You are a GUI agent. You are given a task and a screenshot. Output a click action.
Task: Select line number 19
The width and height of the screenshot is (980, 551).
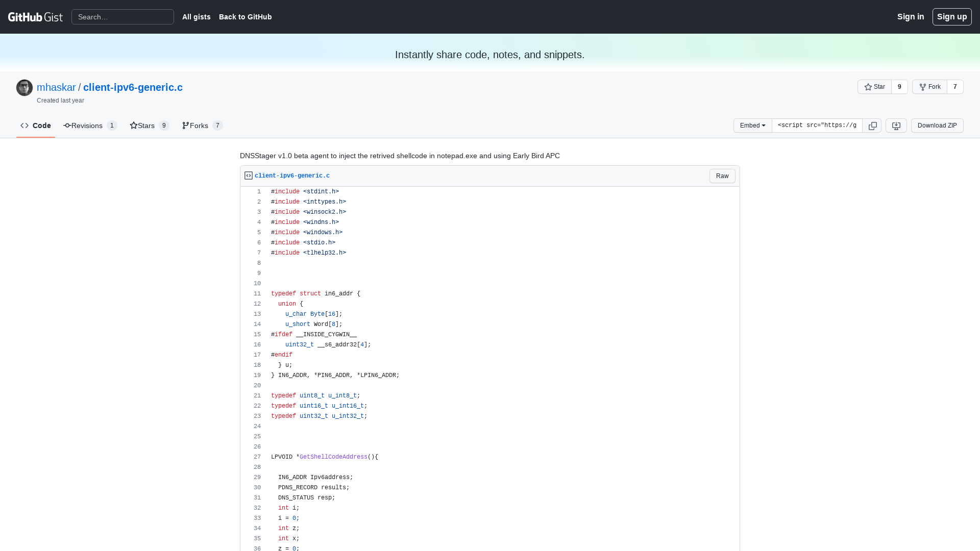pos(257,375)
